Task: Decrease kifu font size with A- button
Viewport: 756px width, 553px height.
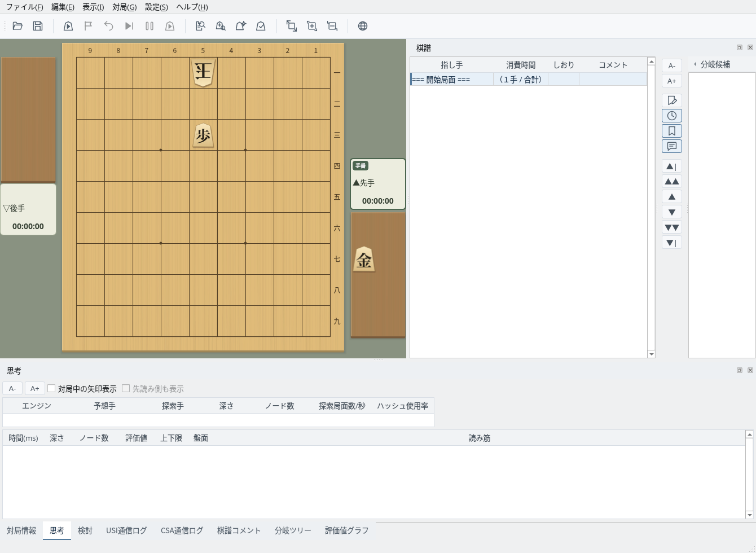Action: (x=672, y=65)
